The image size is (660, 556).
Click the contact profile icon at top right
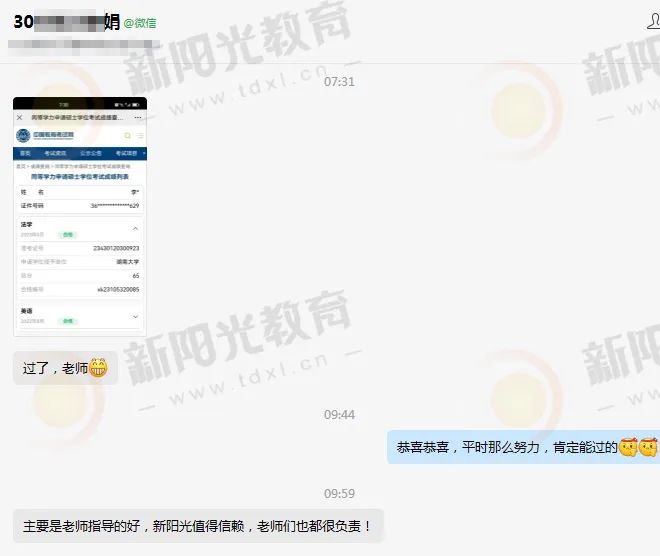click(654, 21)
